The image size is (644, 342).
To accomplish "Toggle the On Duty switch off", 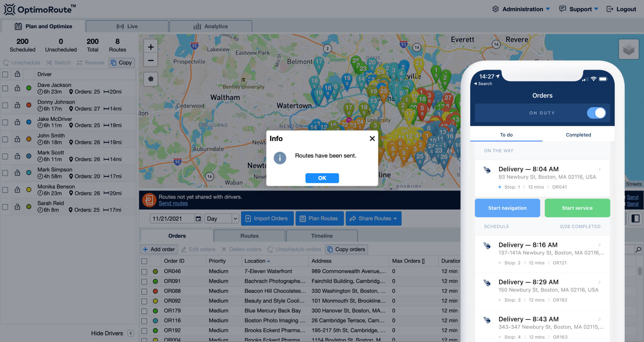I will [x=596, y=113].
